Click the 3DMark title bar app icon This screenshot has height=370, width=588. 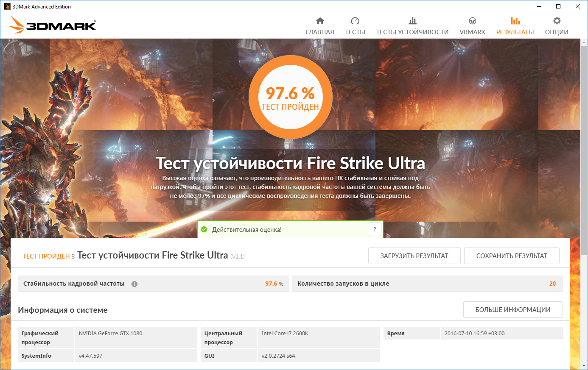click(x=7, y=6)
